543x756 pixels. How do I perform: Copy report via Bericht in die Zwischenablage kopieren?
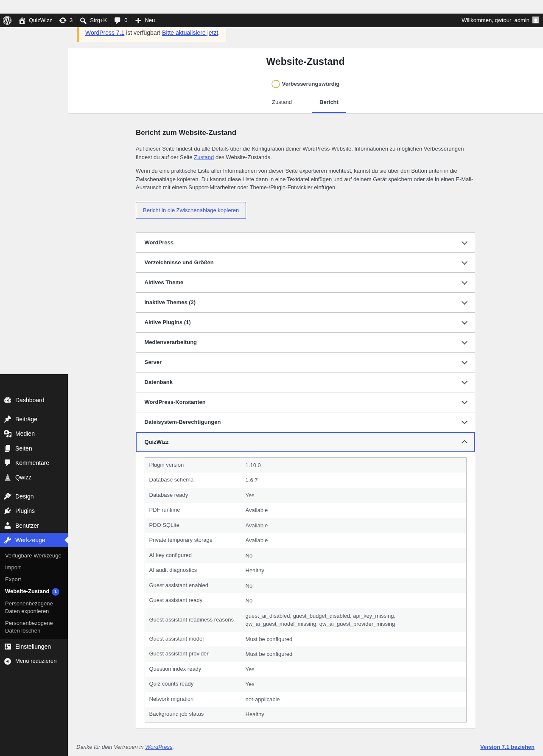tap(191, 210)
